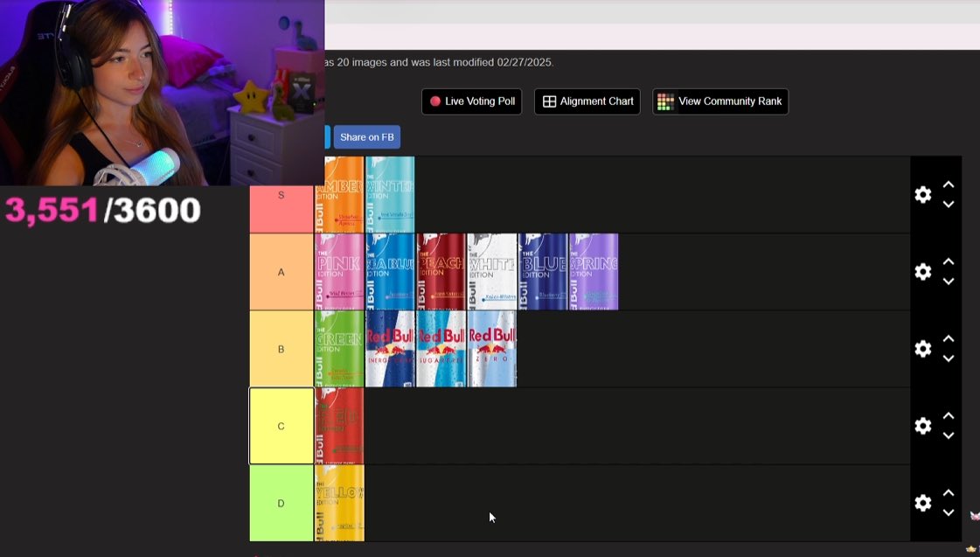Open settings gear for S tier row
Screen dimensions: 980x557
(922, 194)
